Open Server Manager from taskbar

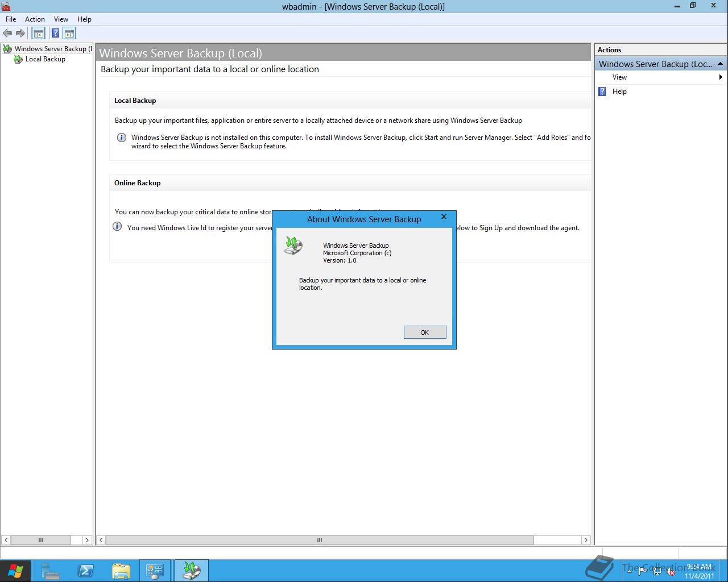pos(50,571)
